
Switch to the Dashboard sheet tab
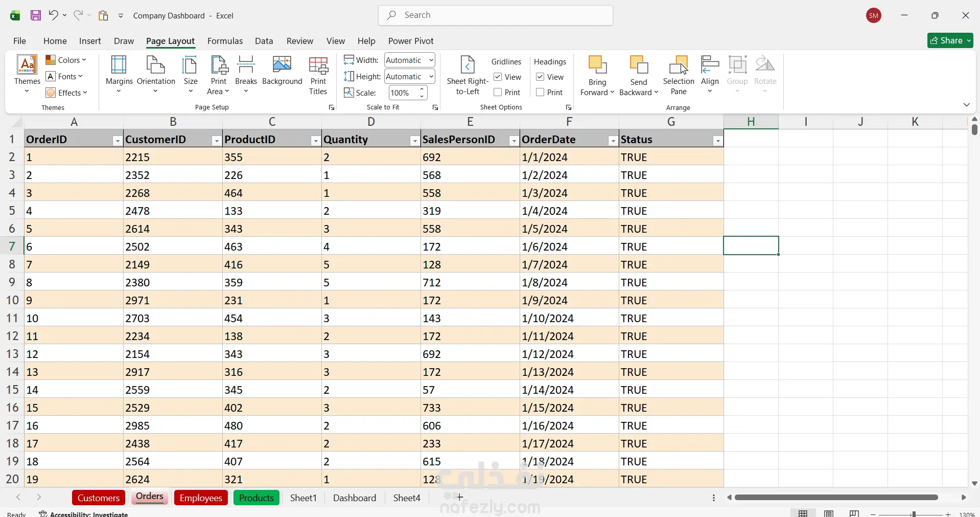(x=354, y=498)
